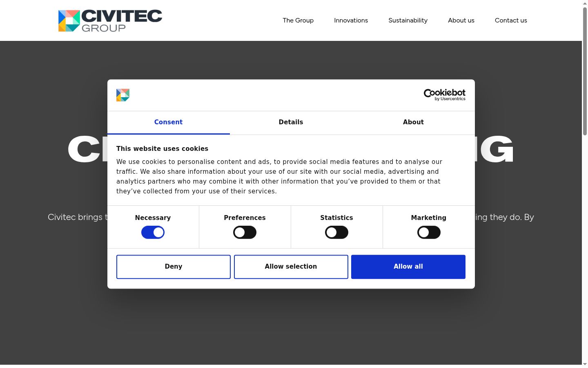Click the Allow selection button

[x=291, y=267]
